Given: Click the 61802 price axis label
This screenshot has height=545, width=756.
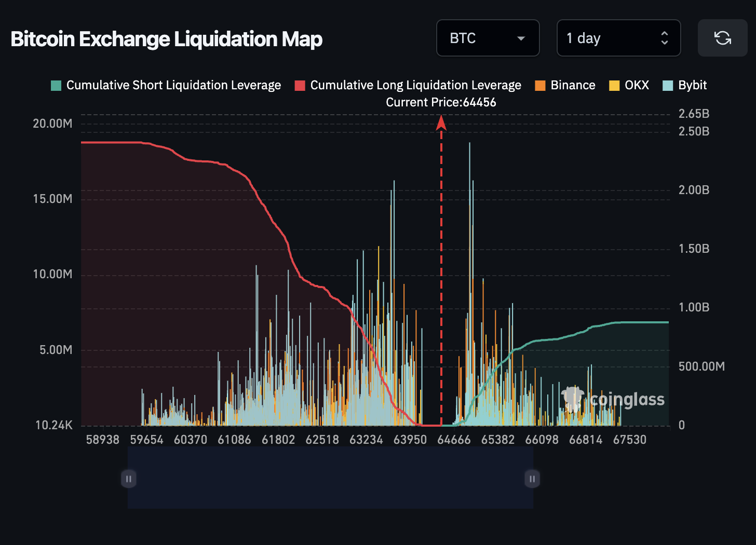Looking at the screenshot, I should tap(278, 440).
